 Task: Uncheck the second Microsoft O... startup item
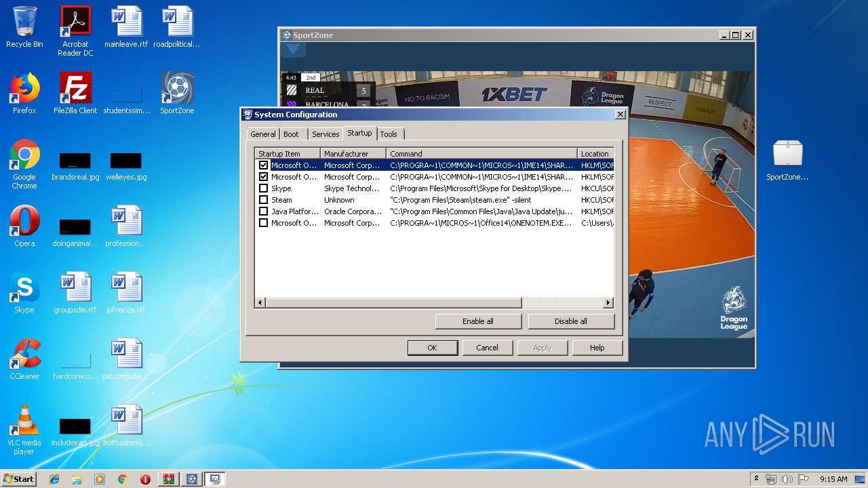pyautogui.click(x=263, y=177)
